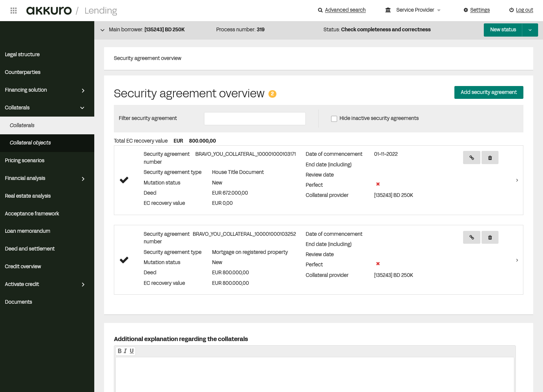Click total EC recovery value 800.000,00

tap(202, 141)
